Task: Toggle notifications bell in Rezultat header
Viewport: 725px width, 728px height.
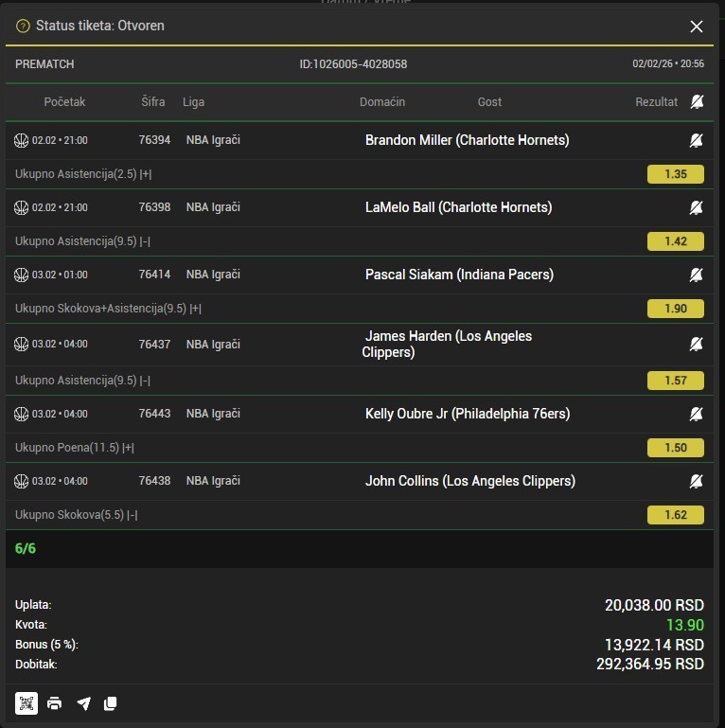Action: [x=697, y=102]
